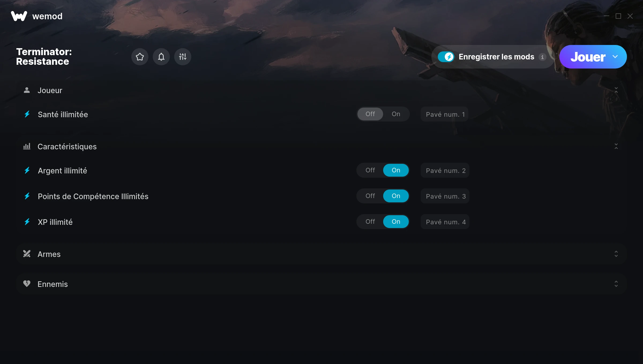This screenshot has height=364, width=643.
Task: Change the Pavé num. 3 hotkey
Action: point(445,196)
